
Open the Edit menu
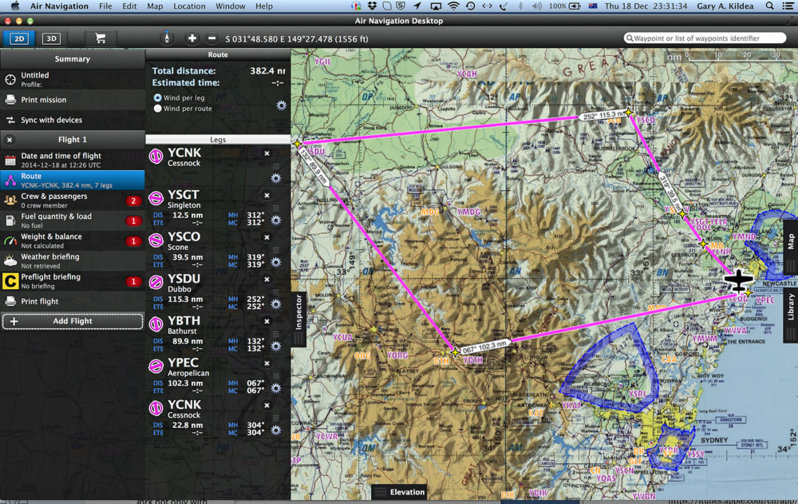(129, 6)
